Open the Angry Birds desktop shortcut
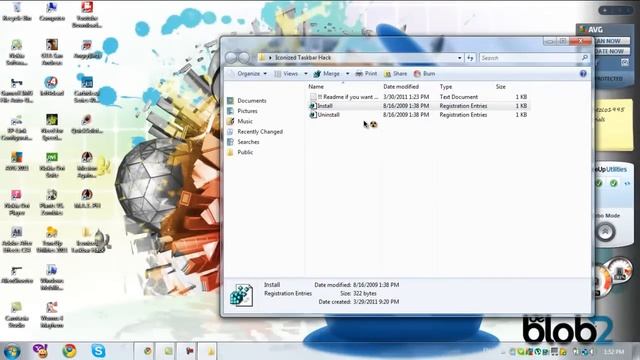This screenshot has height=360, width=640. point(87,49)
